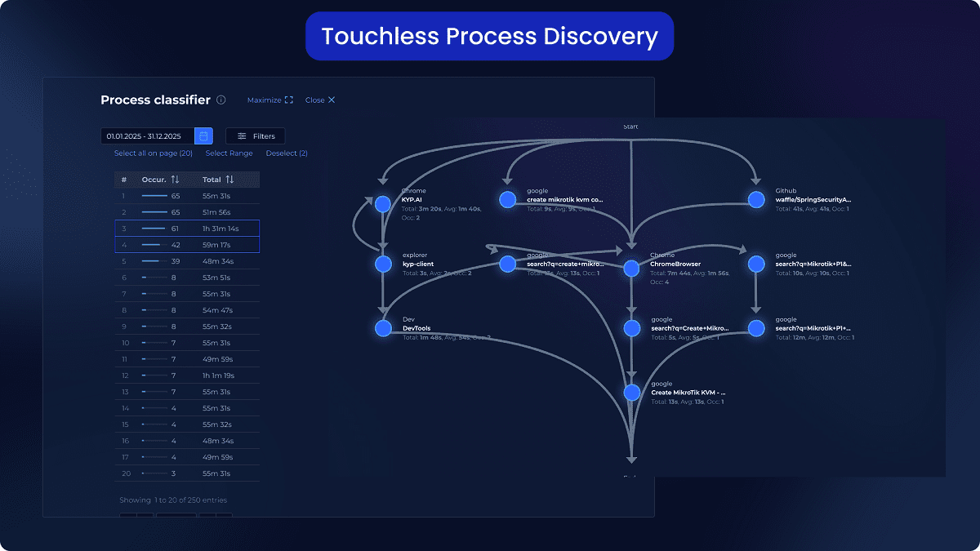Viewport: 980px width, 551px height.
Task: Select the explorer kyp-client node
Action: (x=383, y=264)
